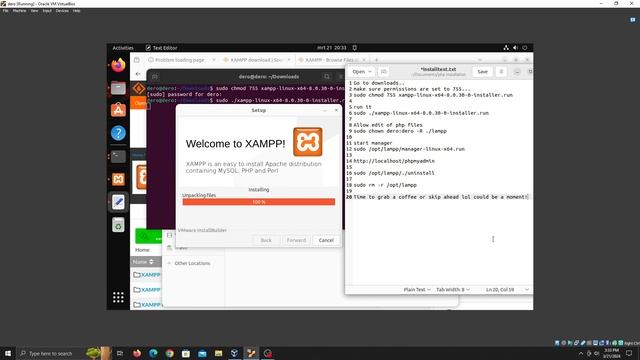Open the VirtualBox File menu
This screenshot has width=640, height=360.
[x=5, y=11]
